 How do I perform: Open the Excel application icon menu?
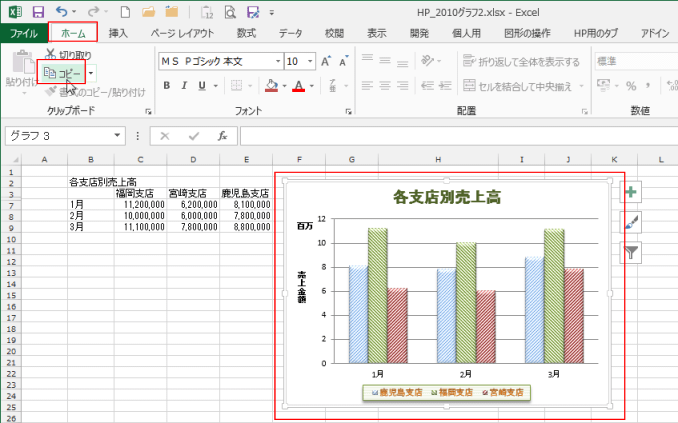15,12
